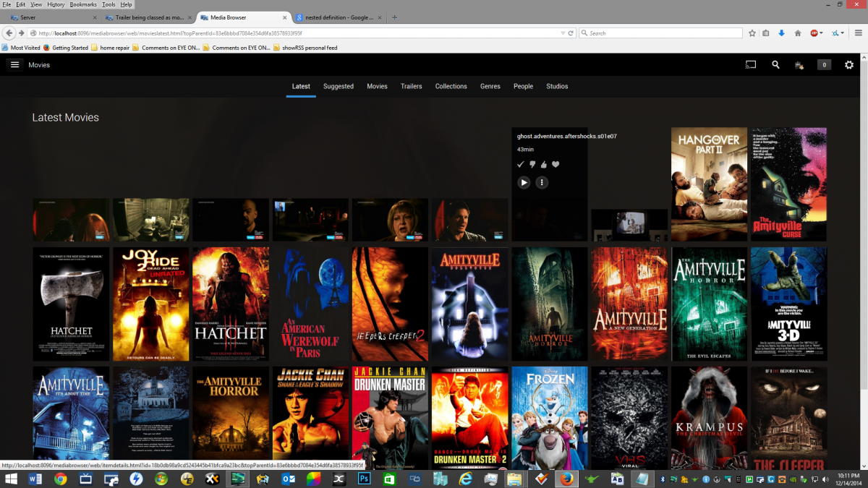The width and height of the screenshot is (868, 488).
Task: Play ghost.adventures.aftershocks.s01e07 with the play button
Action: tap(524, 183)
